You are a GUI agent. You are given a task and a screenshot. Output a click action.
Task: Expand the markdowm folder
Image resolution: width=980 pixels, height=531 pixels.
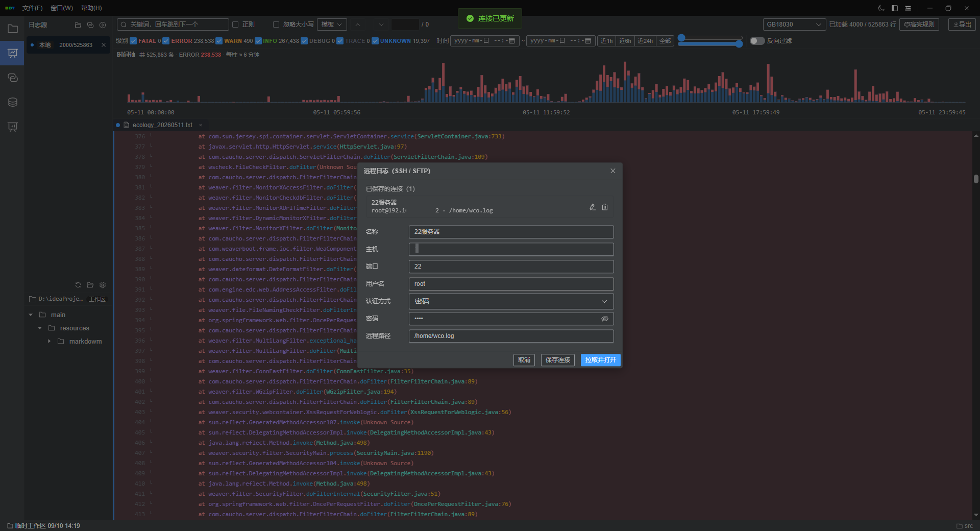click(x=49, y=342)
